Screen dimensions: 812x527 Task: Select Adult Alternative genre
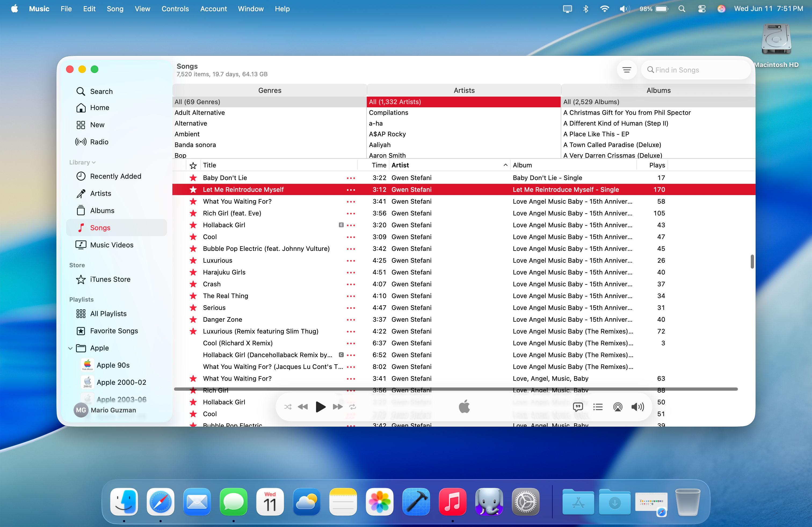coord(269,112)
